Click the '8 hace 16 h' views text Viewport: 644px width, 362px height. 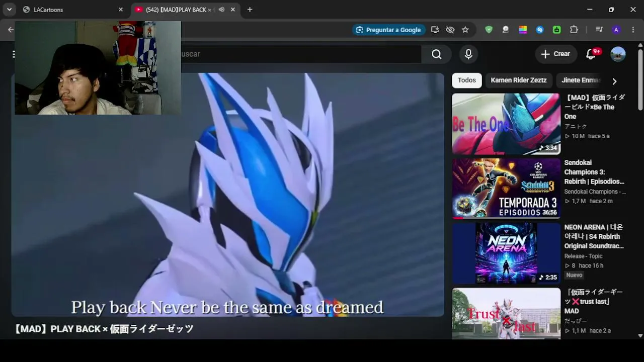pyautogui.click(x=584, y=265)
